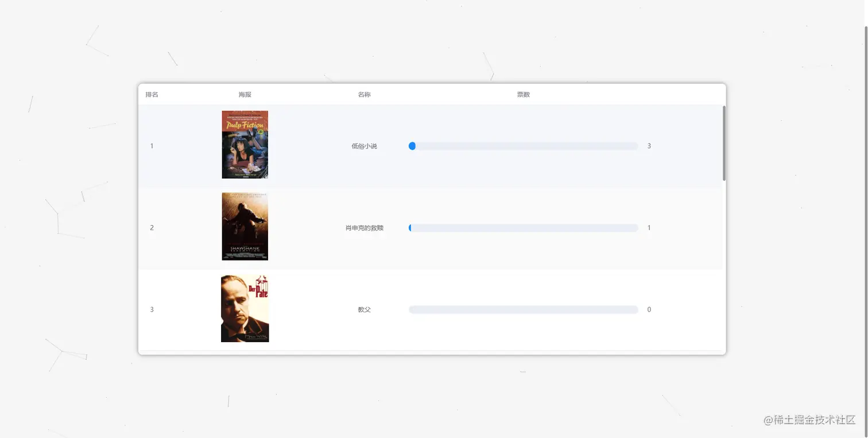Click the 排名 column header
The height and width of the screenshot is (438, 868).
152,95
